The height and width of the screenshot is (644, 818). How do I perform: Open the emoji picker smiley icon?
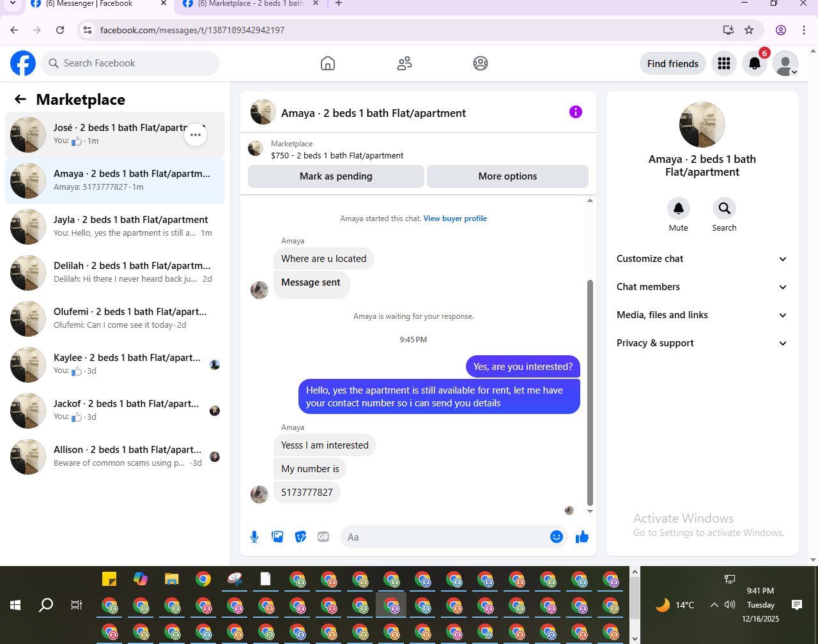pos(557,537)
